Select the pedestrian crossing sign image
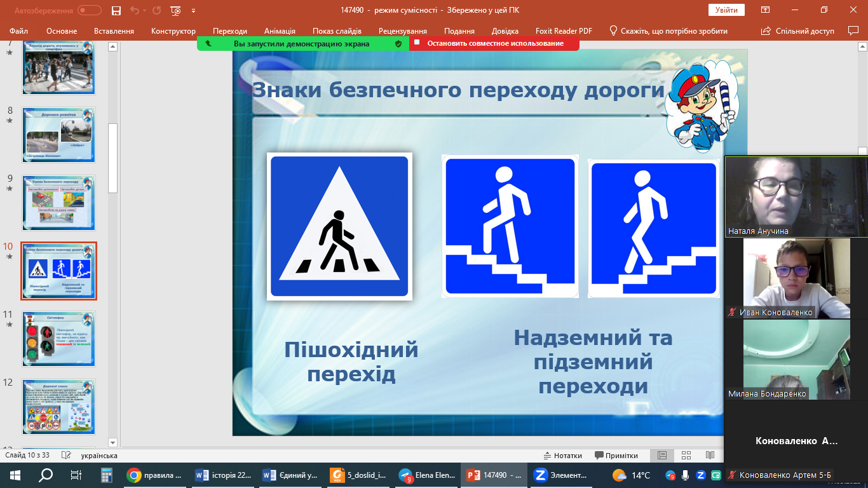Image resolution: width=868 pixels, height=488 pixels. 339,226
